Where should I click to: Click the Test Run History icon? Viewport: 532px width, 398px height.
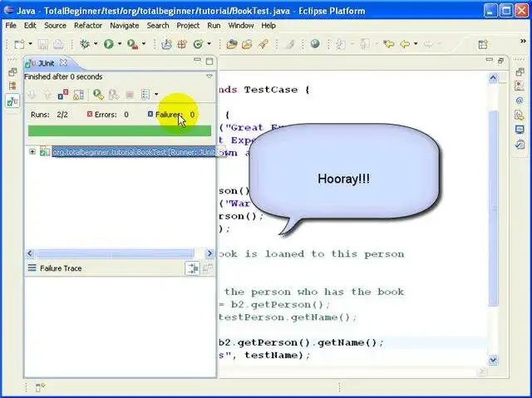click(145, 95)
